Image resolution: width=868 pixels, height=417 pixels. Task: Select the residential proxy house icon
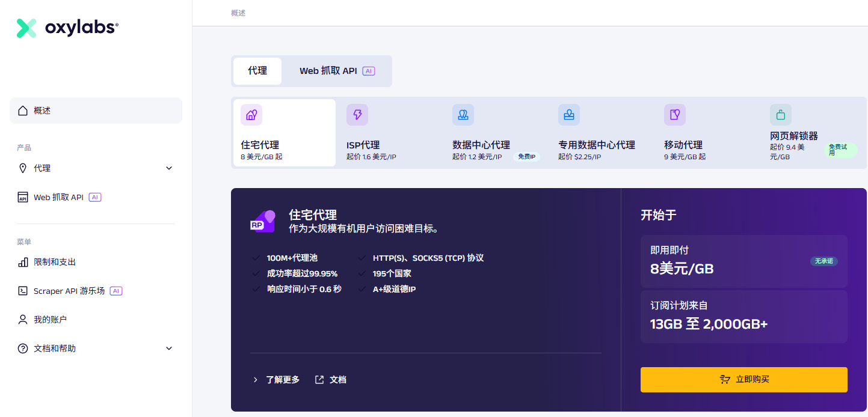(251, 115)
